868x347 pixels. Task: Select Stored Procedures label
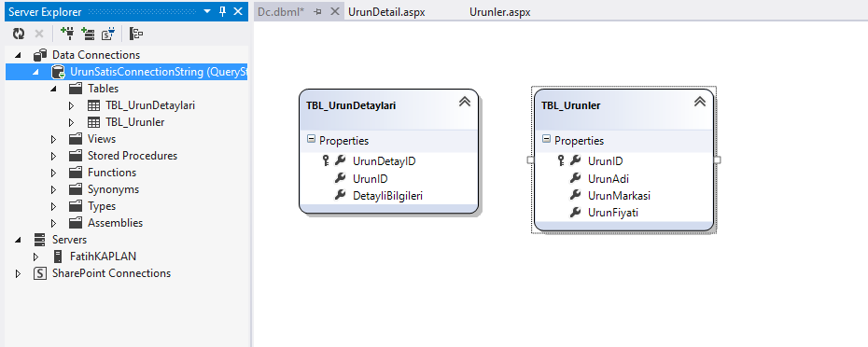(x=133, y=156)
